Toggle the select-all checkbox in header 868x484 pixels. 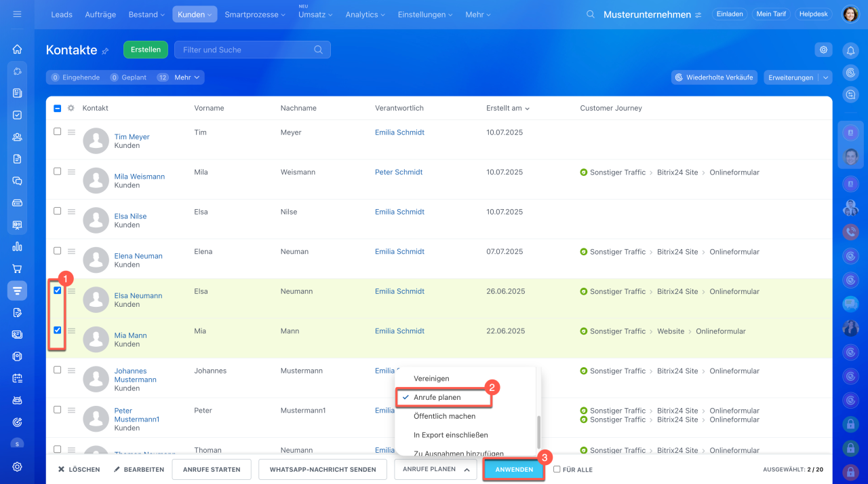(57, 108)
